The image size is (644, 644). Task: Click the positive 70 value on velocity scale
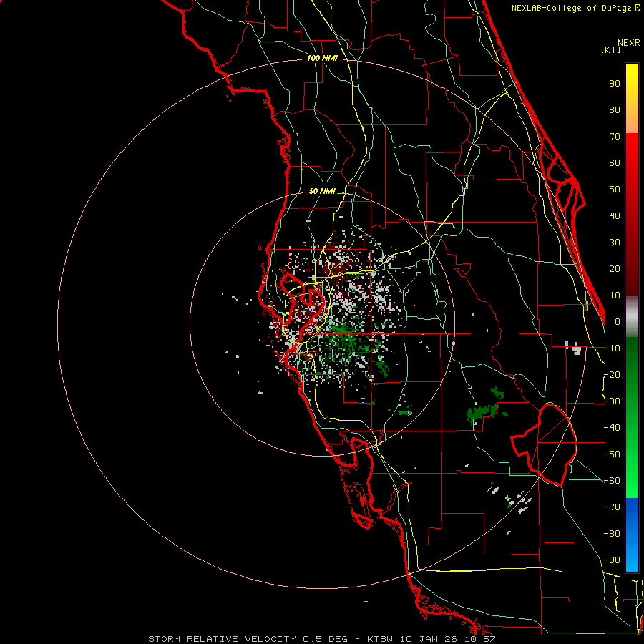coord(615,137)
